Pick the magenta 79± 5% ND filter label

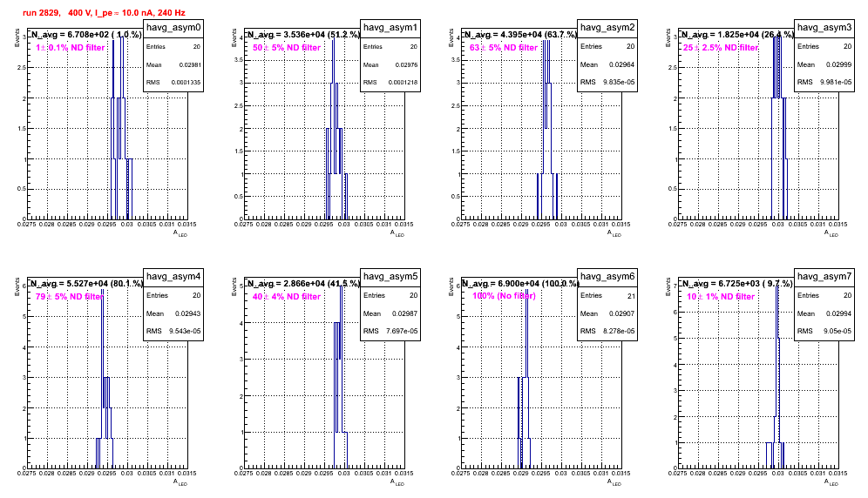click(70, 297)
